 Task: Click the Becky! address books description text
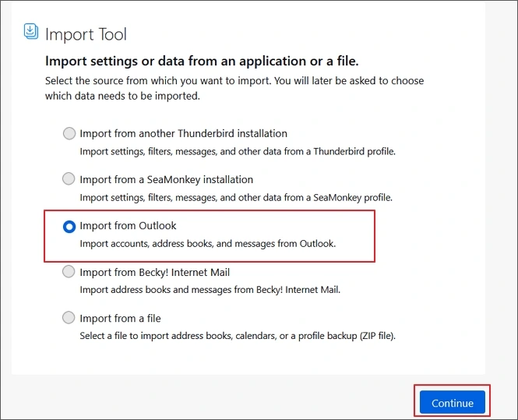tap(210, 289)
